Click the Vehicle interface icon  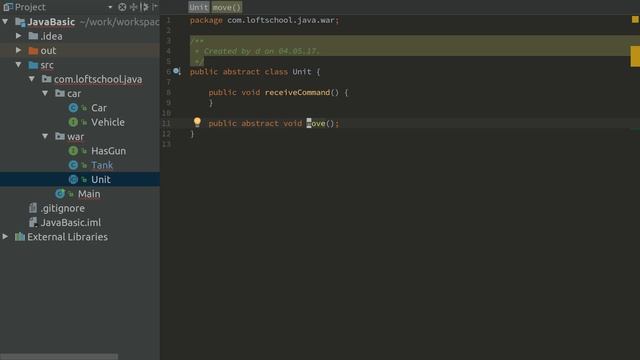point(73,122)
